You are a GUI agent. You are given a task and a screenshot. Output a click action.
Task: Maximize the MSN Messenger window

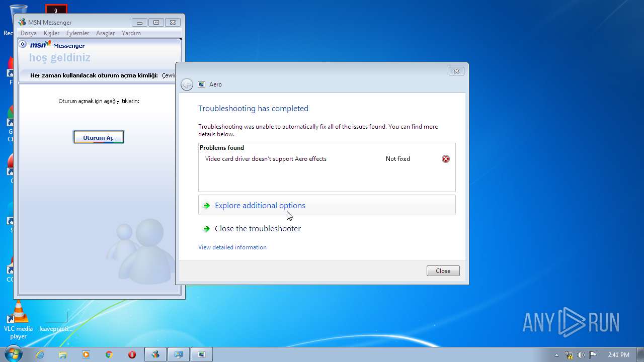pyautogui.click(x=156, y=23)
